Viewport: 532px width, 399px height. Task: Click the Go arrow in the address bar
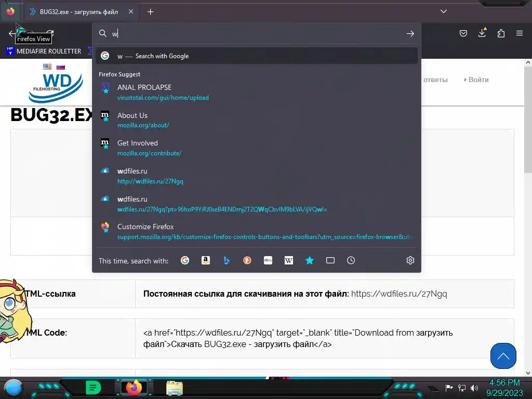pos(410,34)
